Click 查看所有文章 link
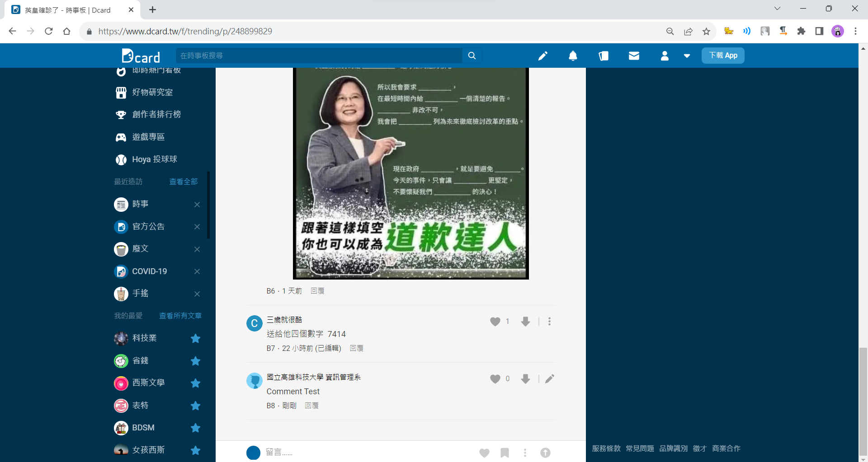This screenshot has width=868, height=462. pyautogui.click(x=180, y=316)
